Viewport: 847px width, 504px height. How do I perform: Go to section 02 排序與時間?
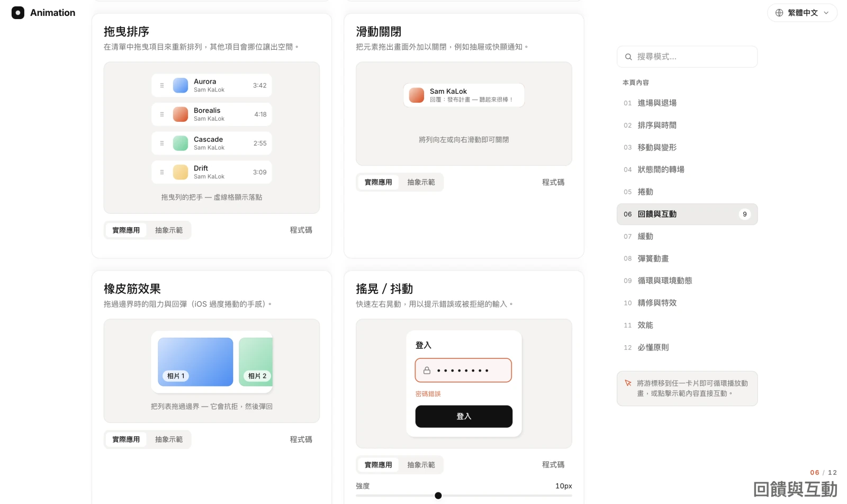pyautogui.click(x=687, y=125)
